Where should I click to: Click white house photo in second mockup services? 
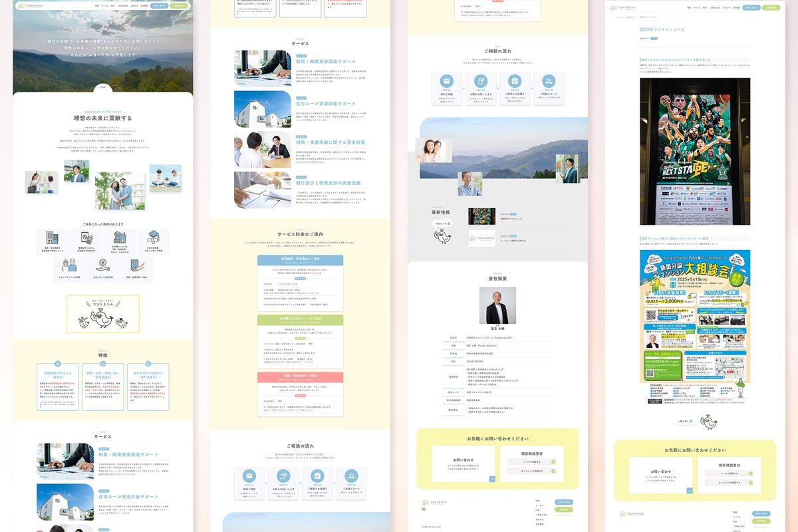click(x=263, y=109)
